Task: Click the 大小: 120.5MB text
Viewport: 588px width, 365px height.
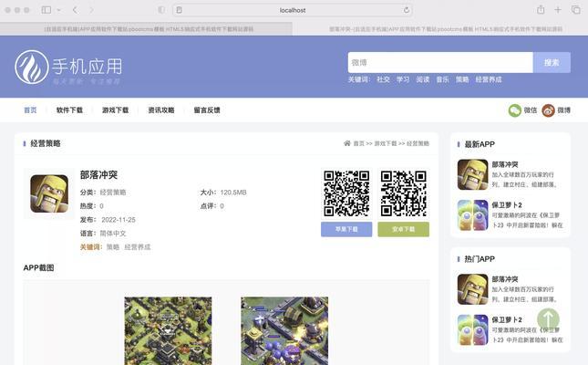Action: (223, 193)
